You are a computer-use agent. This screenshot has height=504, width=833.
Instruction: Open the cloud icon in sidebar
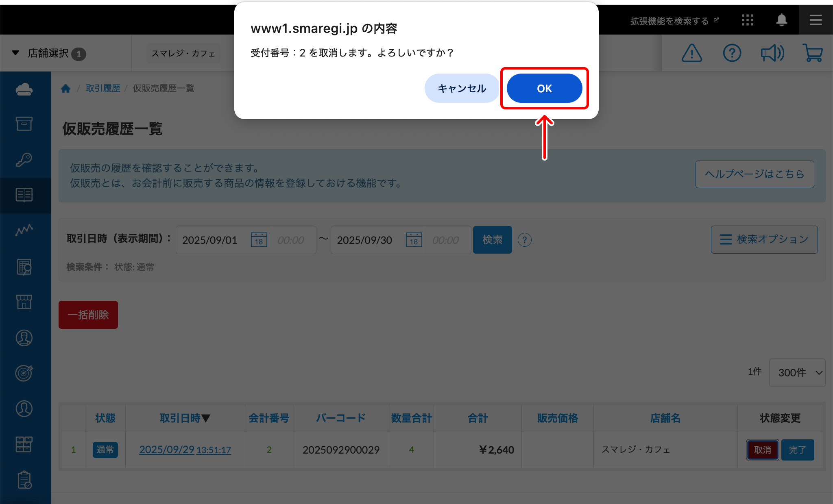point(24,89)
